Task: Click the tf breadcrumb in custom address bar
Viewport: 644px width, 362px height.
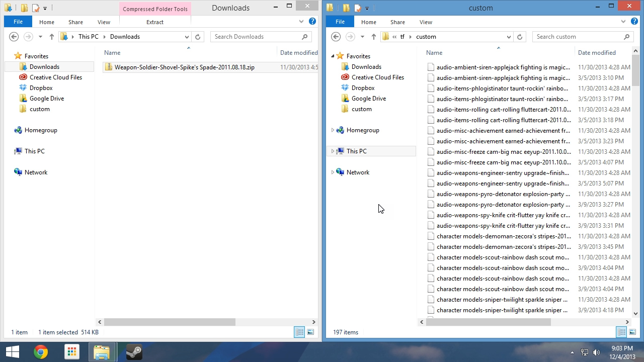Action: [x=402, y=37]
